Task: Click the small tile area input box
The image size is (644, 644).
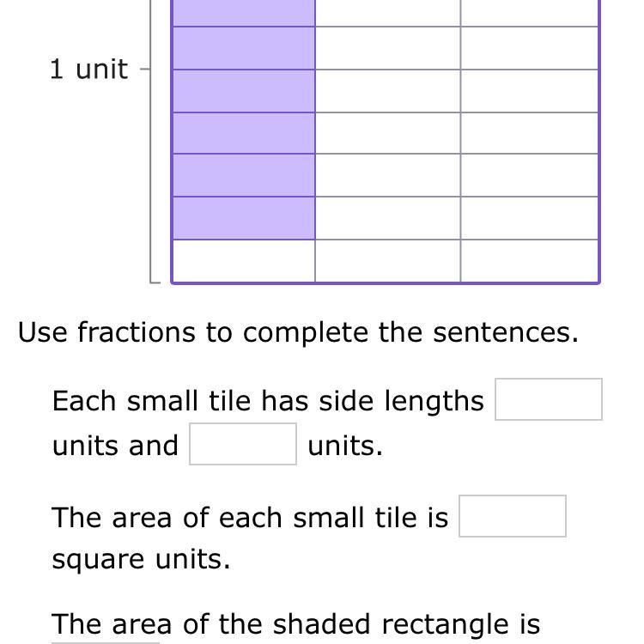Action: (x=512, y=516)
